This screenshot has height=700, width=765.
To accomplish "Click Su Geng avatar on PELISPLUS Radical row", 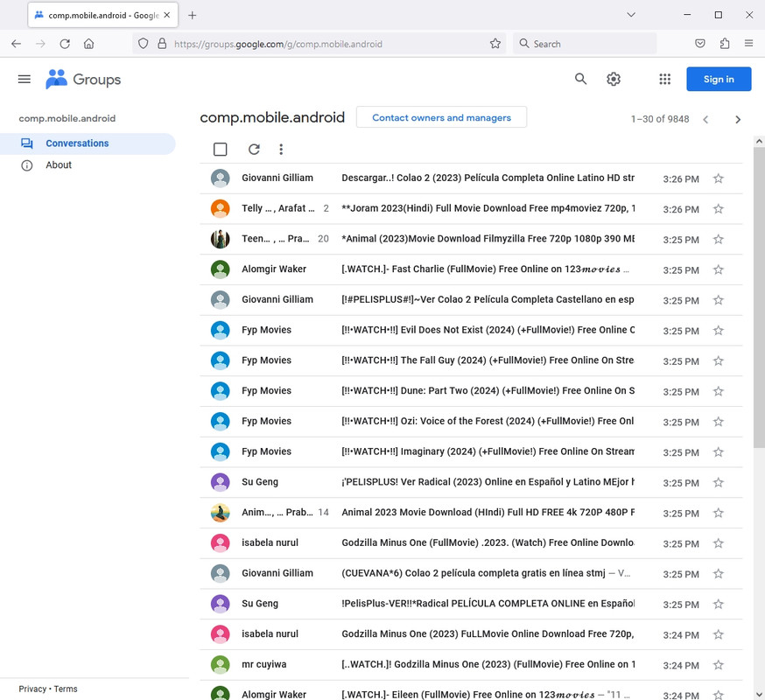I will click(x=220, y=482).
